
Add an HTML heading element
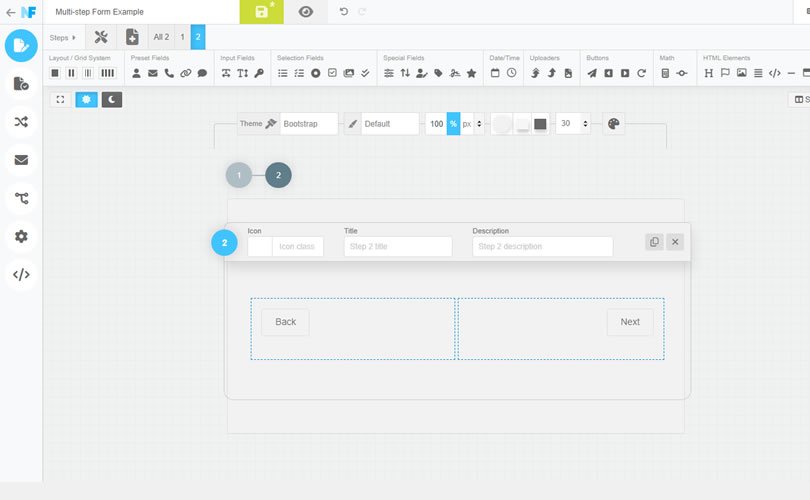(709, 73)
